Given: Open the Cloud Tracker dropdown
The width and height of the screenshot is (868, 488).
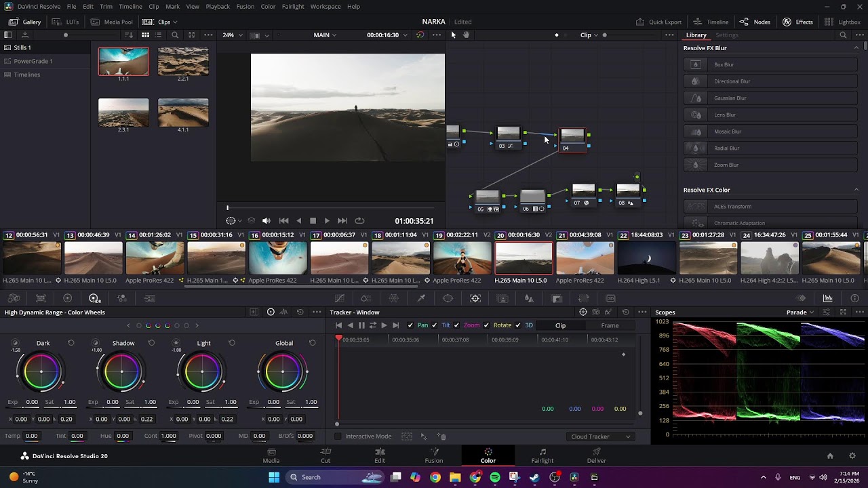Looking at the screenshot, I should coord(601,436).
